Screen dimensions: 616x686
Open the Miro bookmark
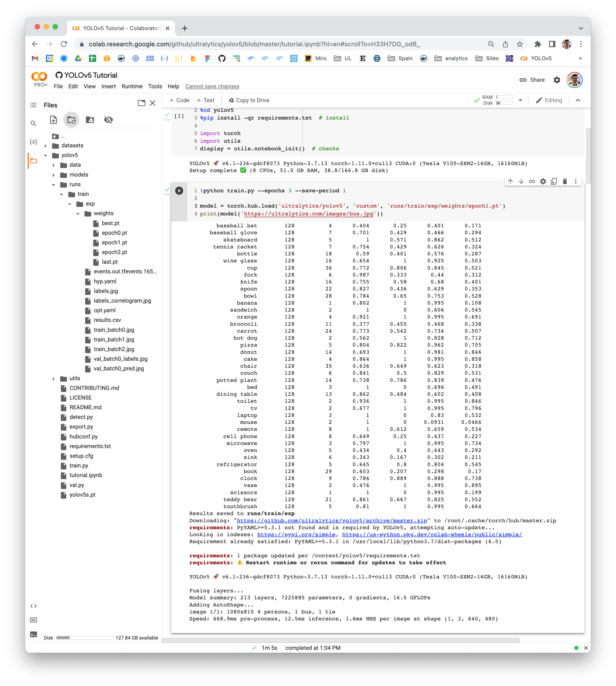(x=315, y=59)
